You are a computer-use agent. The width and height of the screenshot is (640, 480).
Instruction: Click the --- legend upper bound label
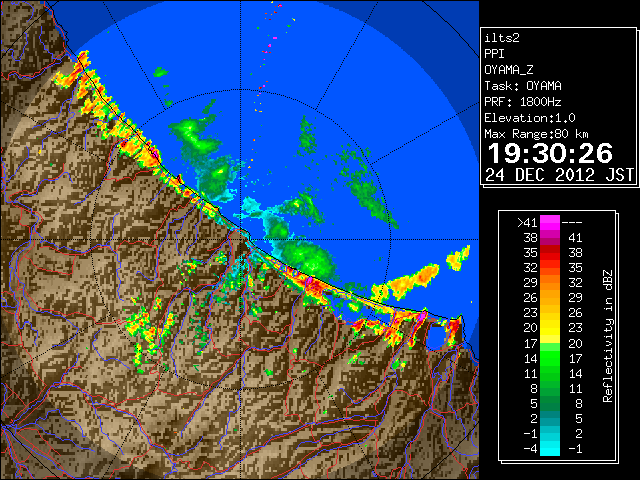[572, 223]
